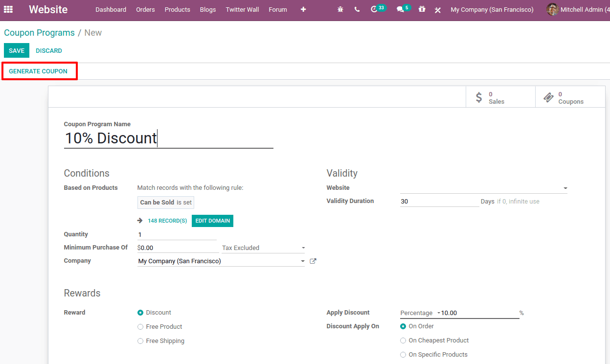Click 'Days if 0, infinite use' hint text

click(510, 202)
